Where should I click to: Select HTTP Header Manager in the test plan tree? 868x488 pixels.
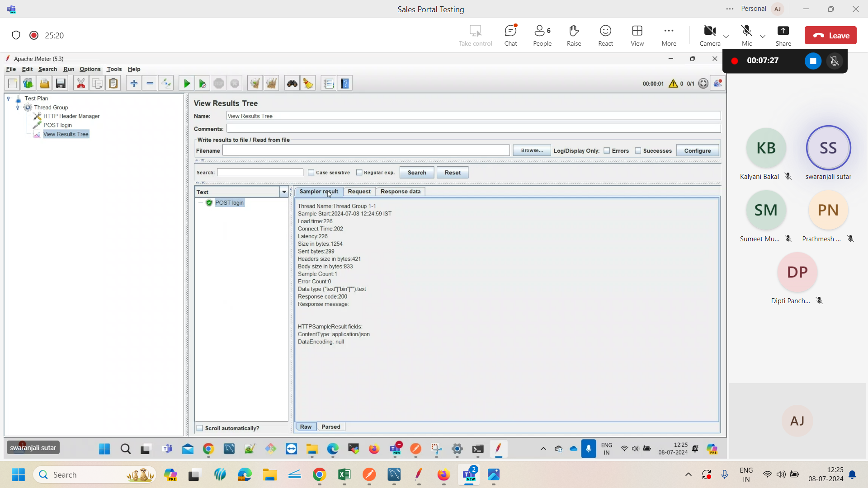[x=71, y=116]
